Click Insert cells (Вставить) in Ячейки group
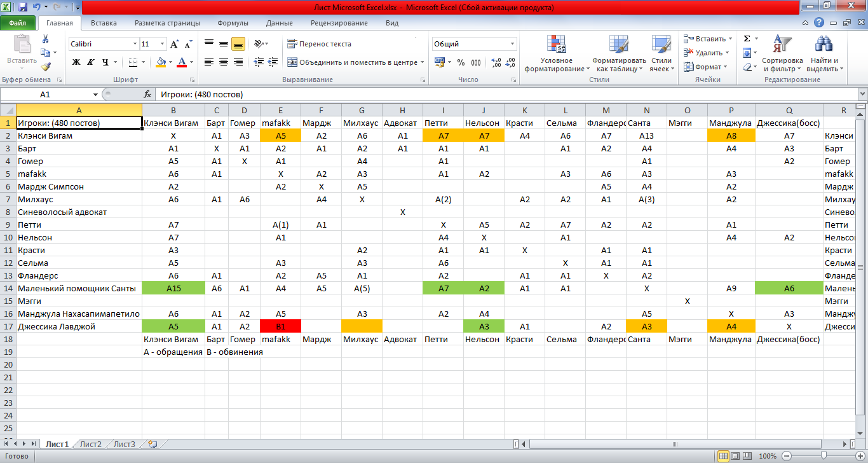 pos(707,39)
